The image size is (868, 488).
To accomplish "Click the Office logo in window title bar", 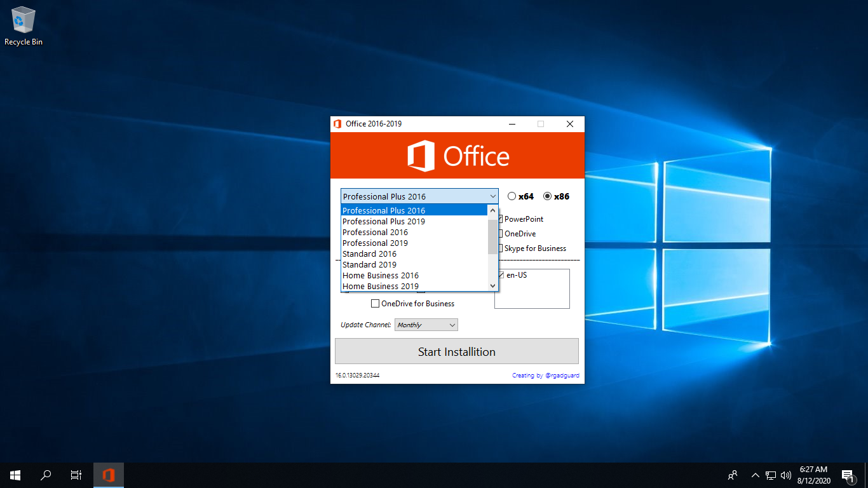I will tap(337, 124).
